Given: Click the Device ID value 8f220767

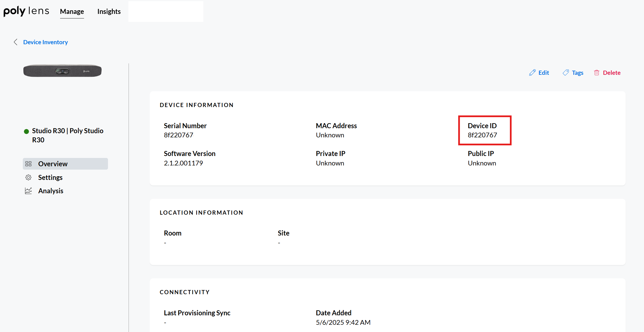Looking at the screenshot, I should (x=482, y=135).
